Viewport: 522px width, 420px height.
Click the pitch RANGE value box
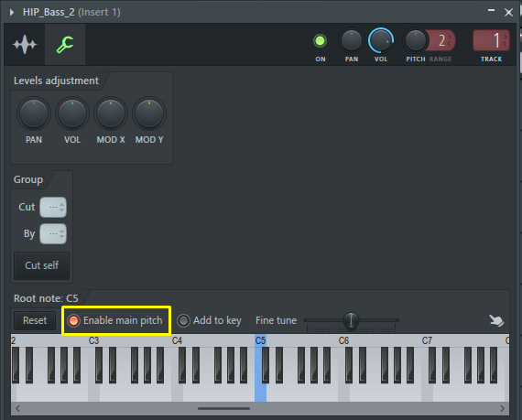coord(441,40)
